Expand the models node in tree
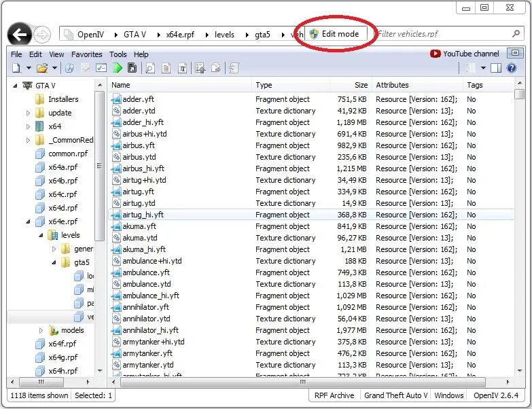Viewport: 532px width, 409px height. click(x=41, y=330)
